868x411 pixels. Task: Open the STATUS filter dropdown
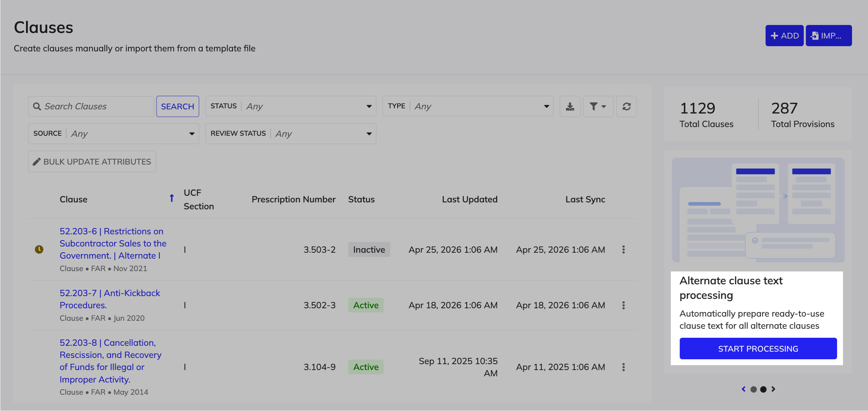coord(291,106)
